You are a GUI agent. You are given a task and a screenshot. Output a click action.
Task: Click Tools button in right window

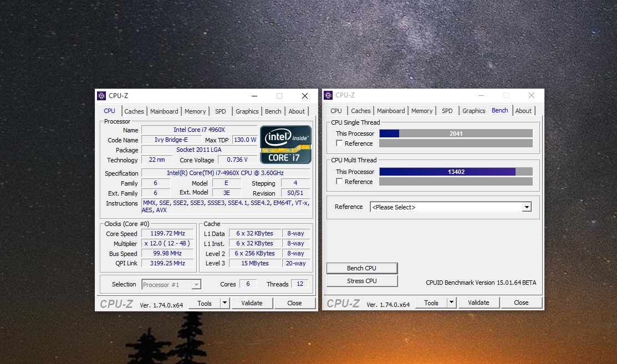[431, 303]
